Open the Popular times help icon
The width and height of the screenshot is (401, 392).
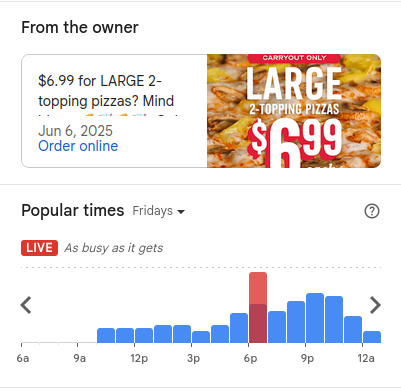tap(372, 211)
